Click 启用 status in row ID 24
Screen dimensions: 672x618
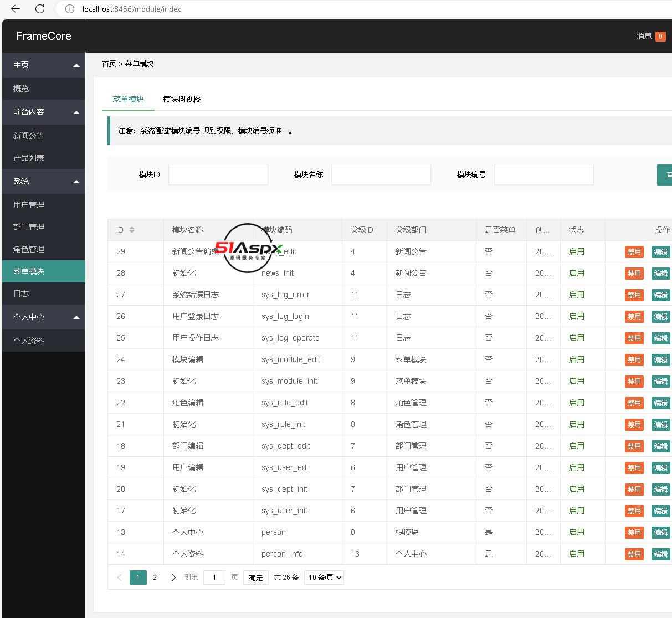click(577, 359)
